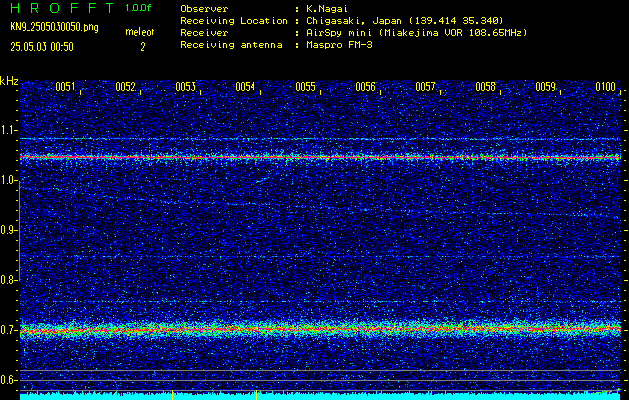Click the 1.1 frequency axis label
629x400 pixels.
pos(8,130)
